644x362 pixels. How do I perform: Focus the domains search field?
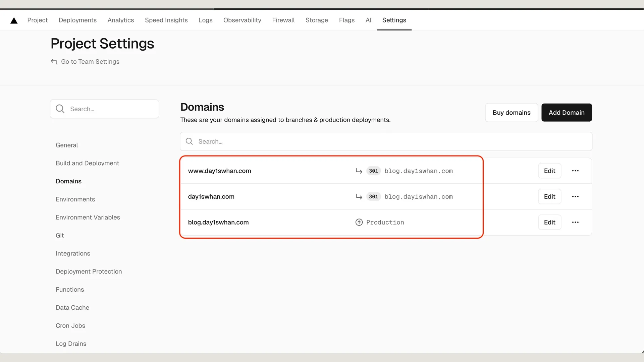386,141
